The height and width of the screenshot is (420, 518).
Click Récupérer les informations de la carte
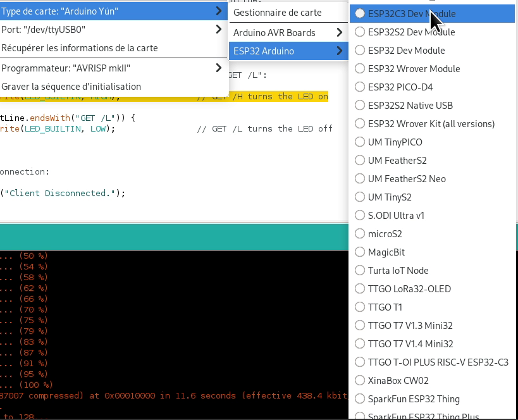click(x=114, y=48)
